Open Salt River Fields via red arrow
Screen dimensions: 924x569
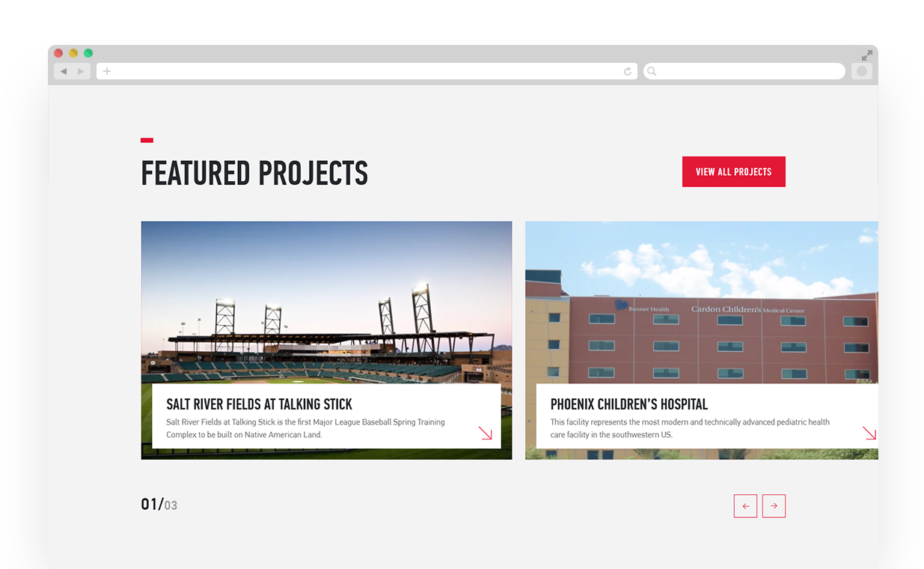pyautogui.click(x=486, y=433)
